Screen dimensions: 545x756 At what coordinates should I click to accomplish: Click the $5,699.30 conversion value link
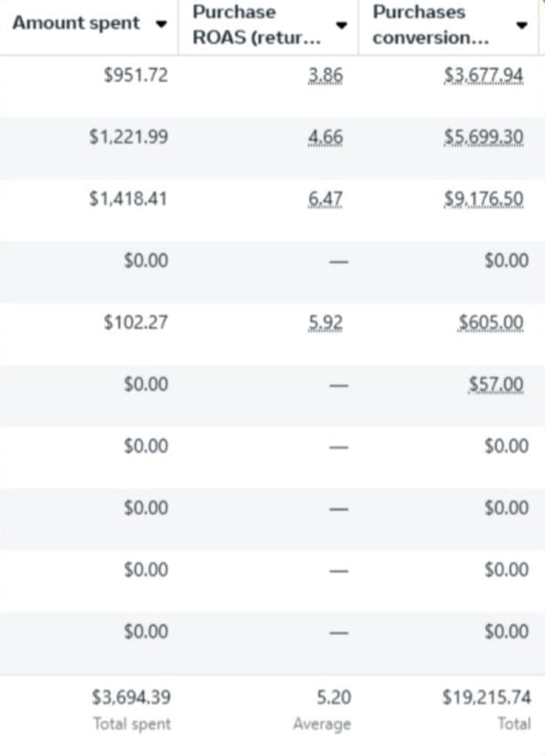coord(484,137)
